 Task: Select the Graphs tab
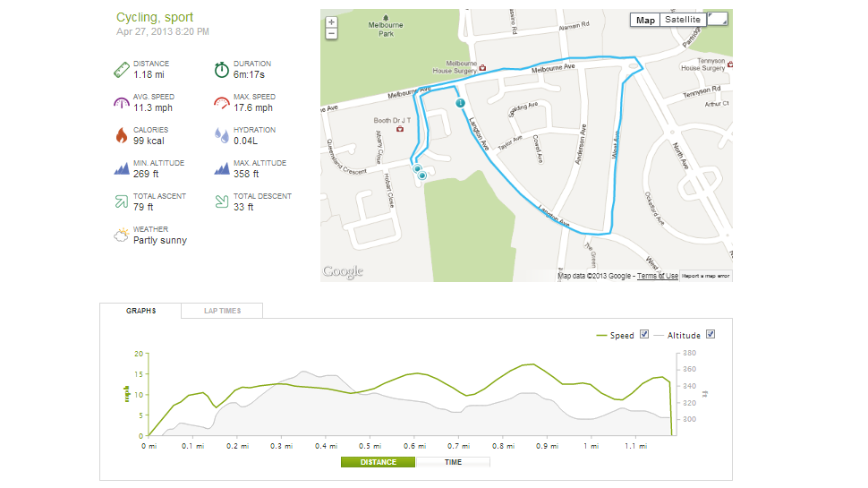[x=140, y=311]
